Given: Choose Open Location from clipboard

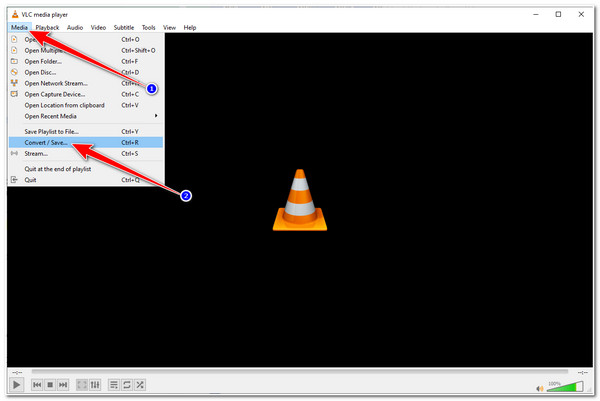Looking at the screenshot, I should (x=86, y=105).
